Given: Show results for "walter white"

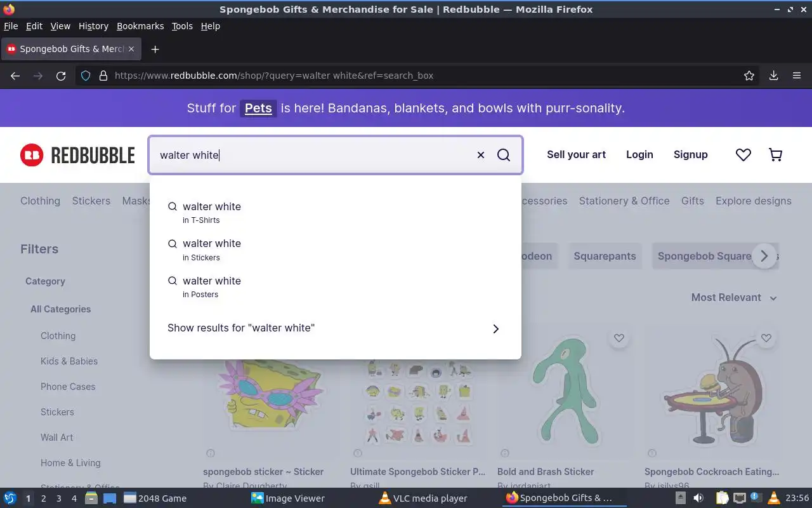Looking at the screenshot, I should click(336, 328).
